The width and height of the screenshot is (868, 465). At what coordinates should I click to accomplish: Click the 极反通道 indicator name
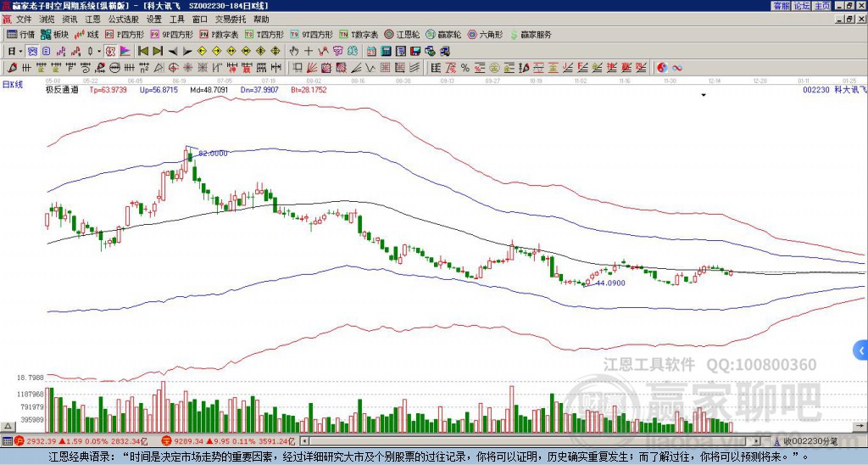point(62,90)
